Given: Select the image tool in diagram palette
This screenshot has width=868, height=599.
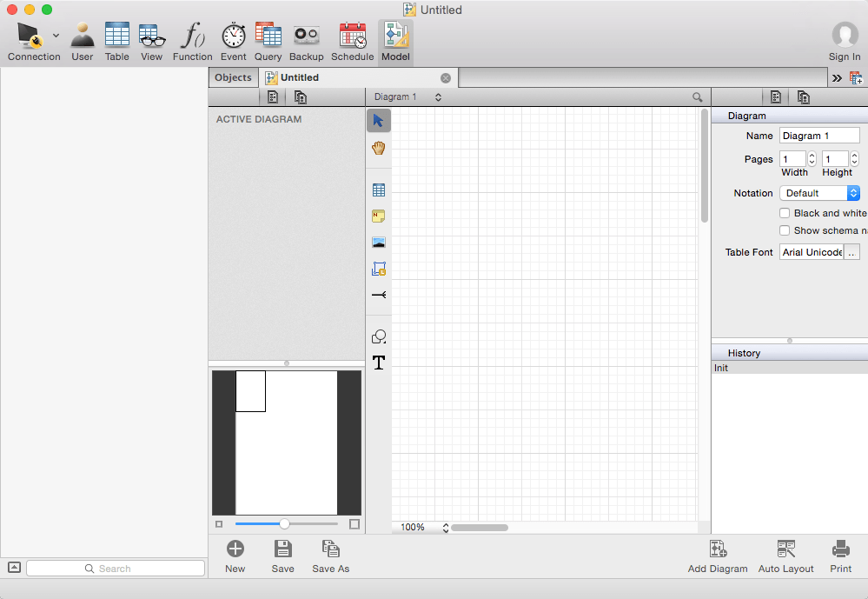Looking at the screenshot, I should (378, 243).
